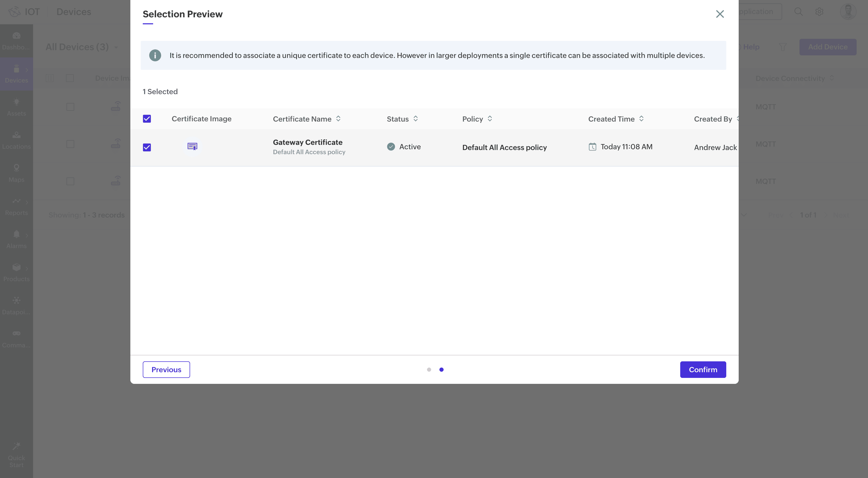Screen dimensions: 868x478
Task: Go to first step pagination dot
Action: pyautogui.click(x=429, y=369)
